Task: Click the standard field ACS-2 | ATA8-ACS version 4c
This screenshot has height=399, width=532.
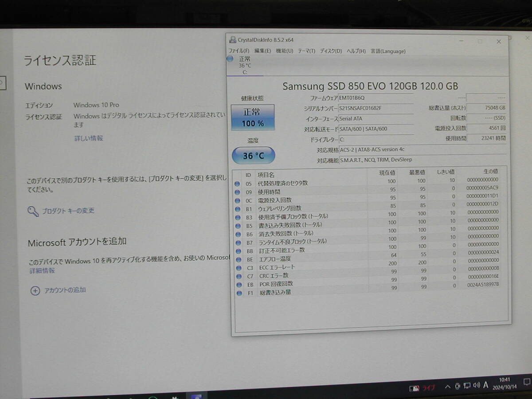Action: [423, 150]
